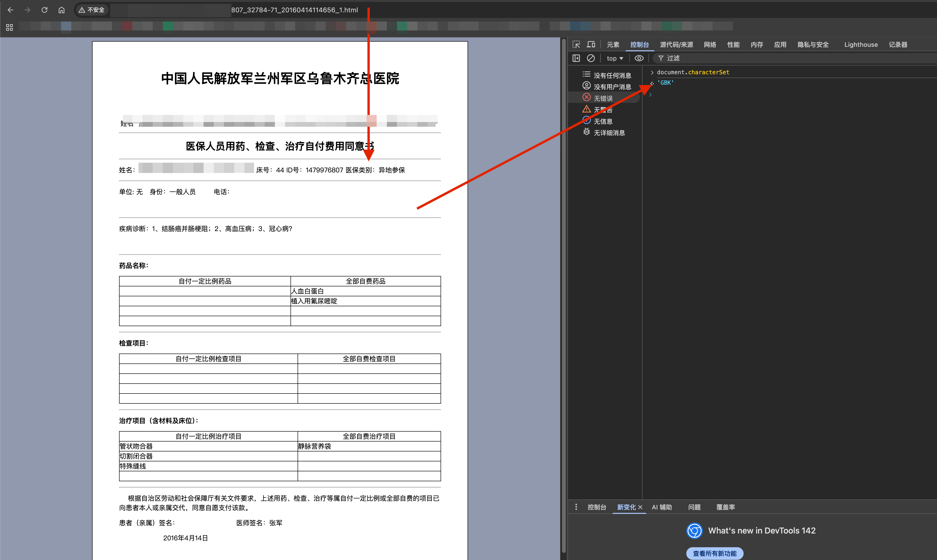Clear the console with the circle-slash icon

pyautogui.click(x=591, y=58)
